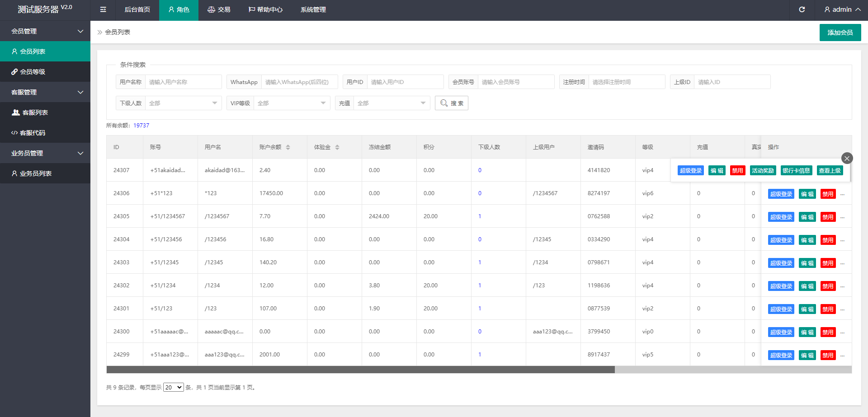Viewport: 868px width, 417px height.
Task: Focus the 用户名称 search input
Action: (x=183, y=82)
